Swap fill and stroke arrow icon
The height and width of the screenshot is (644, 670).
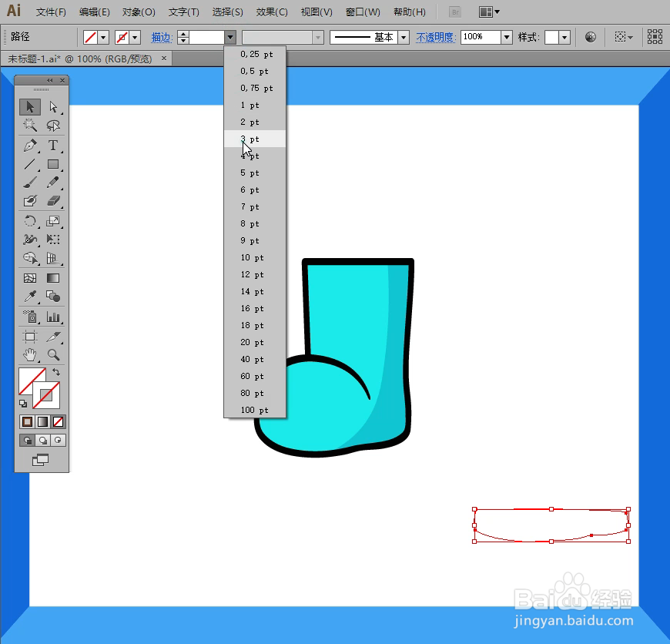(56, 372)
